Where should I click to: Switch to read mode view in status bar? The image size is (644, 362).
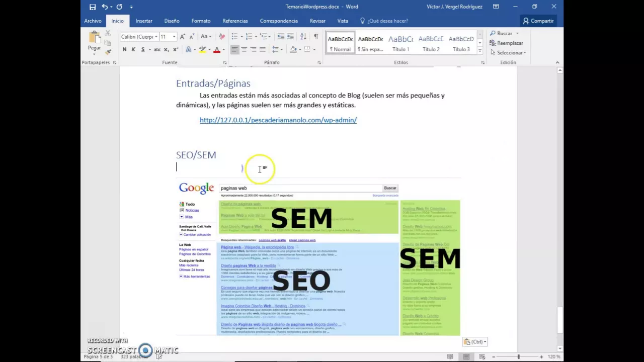click(450, 356)
